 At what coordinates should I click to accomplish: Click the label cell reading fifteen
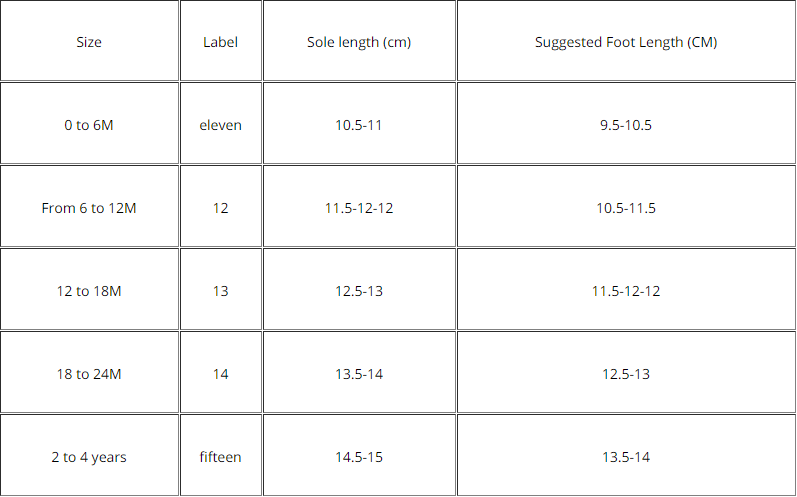coord(220,457)
